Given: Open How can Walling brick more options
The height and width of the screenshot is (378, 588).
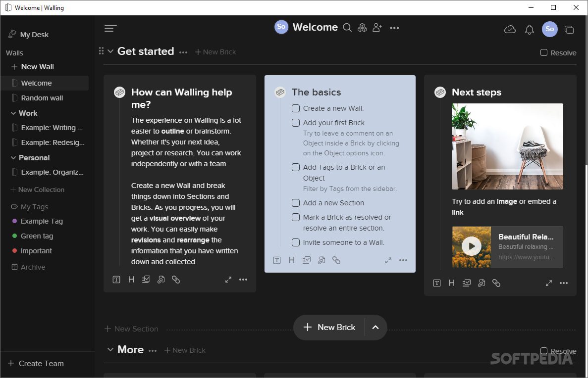Looking at the screenshot, I should (243, 280).
